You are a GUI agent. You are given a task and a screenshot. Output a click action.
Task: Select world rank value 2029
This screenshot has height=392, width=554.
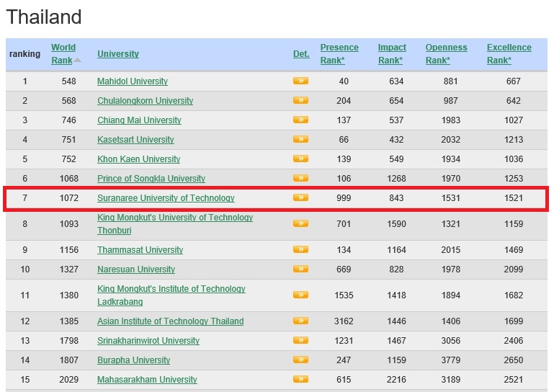pos(69,380)
